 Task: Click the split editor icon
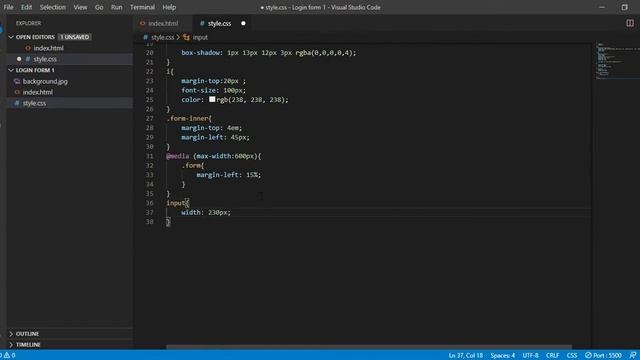(630, 23)
